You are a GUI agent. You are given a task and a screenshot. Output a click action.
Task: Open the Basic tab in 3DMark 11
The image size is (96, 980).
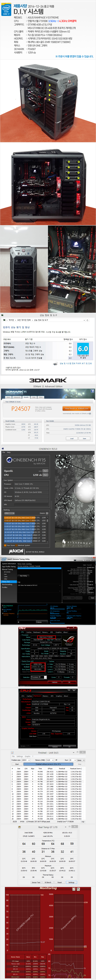pyautogui.click(x=8, y=397)
